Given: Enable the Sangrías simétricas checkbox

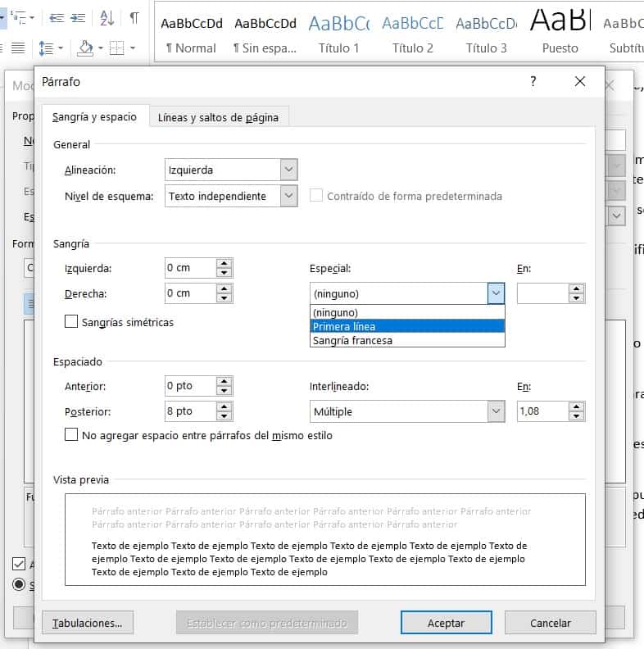Looking at the screenshot, I should [x=71, y=322].
